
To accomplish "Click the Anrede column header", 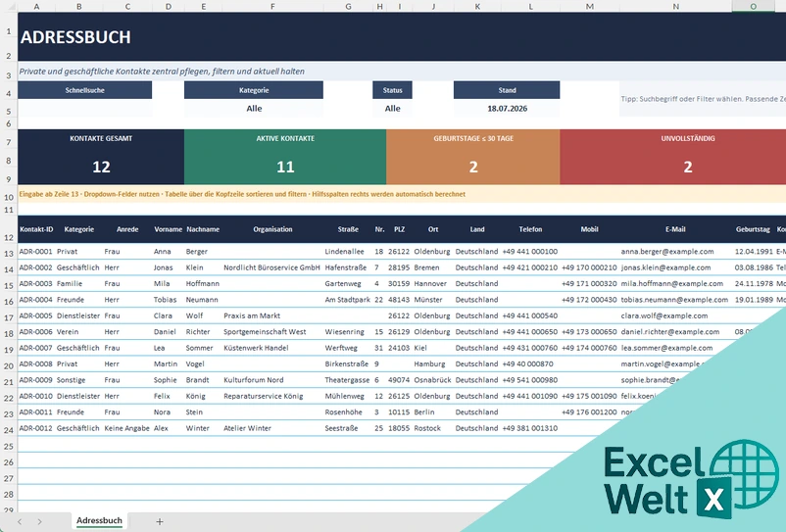I will pyautogui.click(x=127, y=229).
